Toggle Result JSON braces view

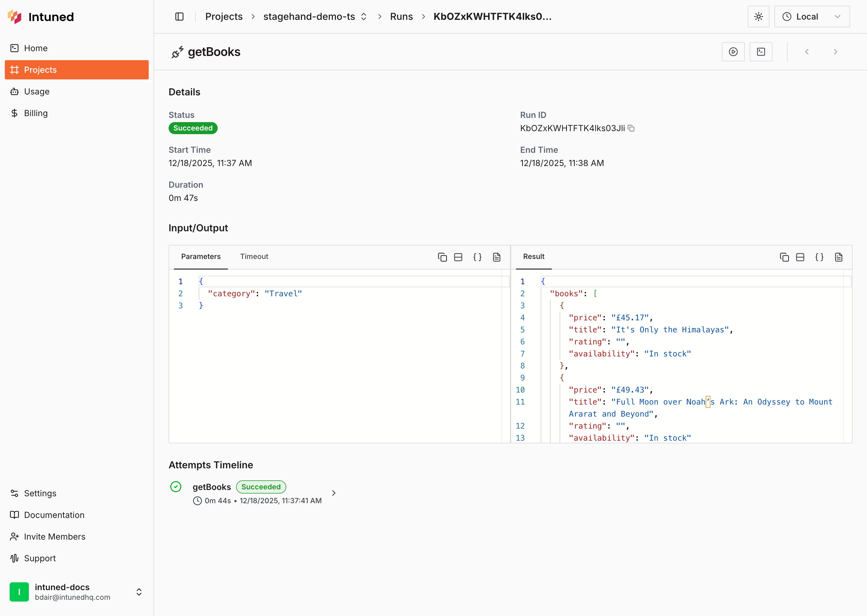[819, 257]
